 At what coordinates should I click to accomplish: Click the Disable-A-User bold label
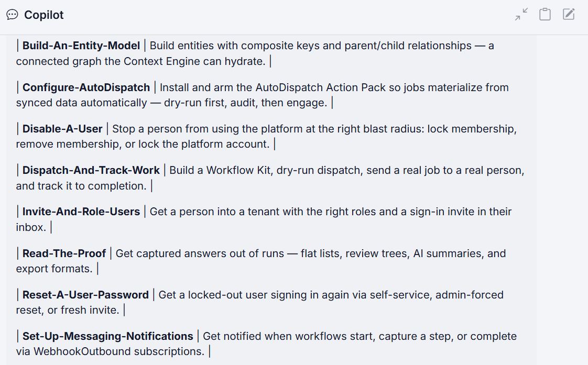pyautogui.click(x=62, y=129)
